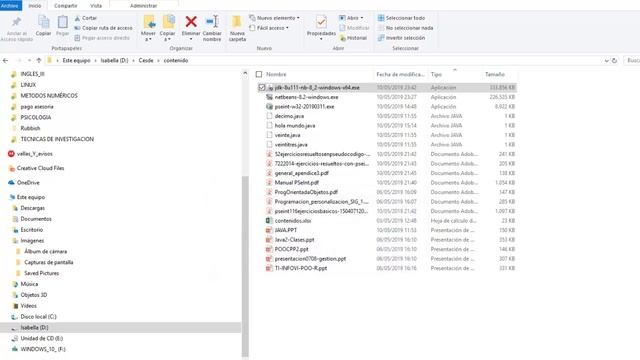Select Capturas de pantalla folder
The height and width of the screenshot is (360, 640).
coord(49,262)
